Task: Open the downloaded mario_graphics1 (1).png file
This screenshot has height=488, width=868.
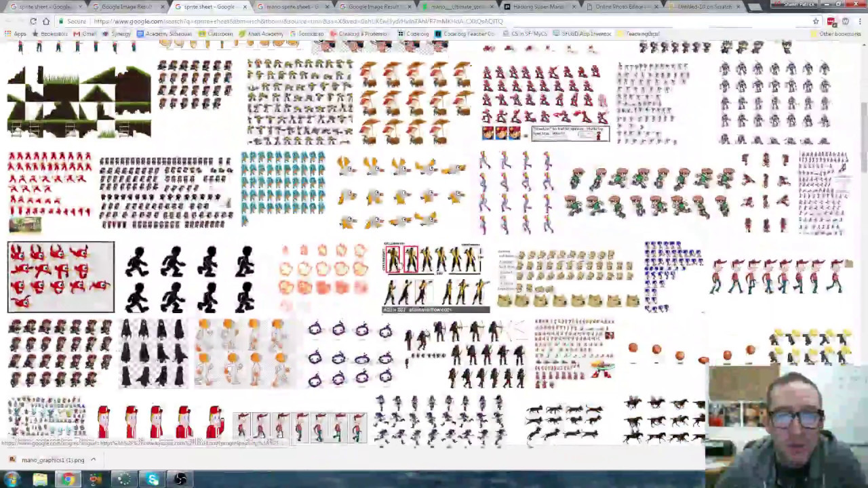Action: point(47,460)
